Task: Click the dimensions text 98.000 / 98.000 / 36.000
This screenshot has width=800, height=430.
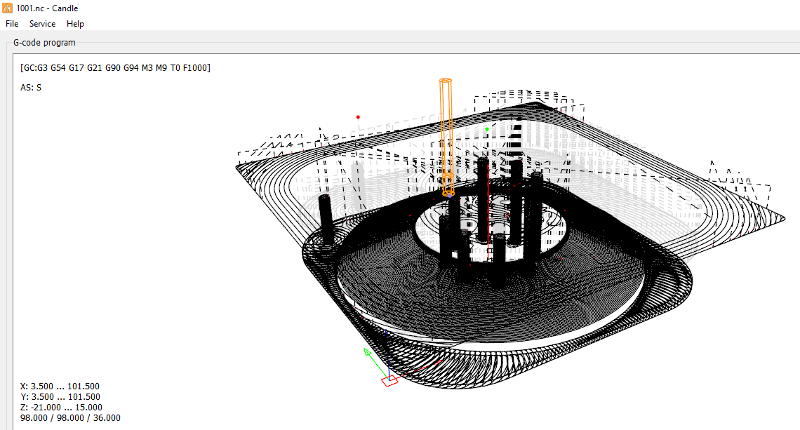Action: 70,418
